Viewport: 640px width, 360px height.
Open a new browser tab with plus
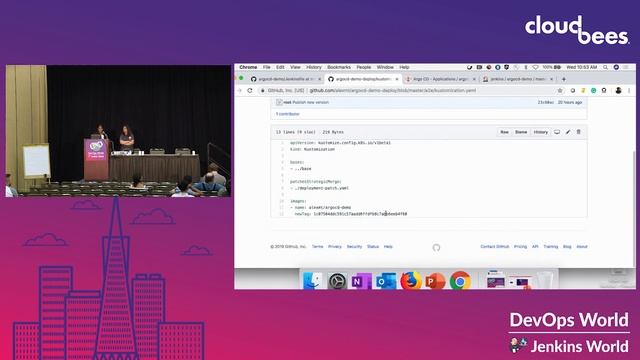[564, 79]
